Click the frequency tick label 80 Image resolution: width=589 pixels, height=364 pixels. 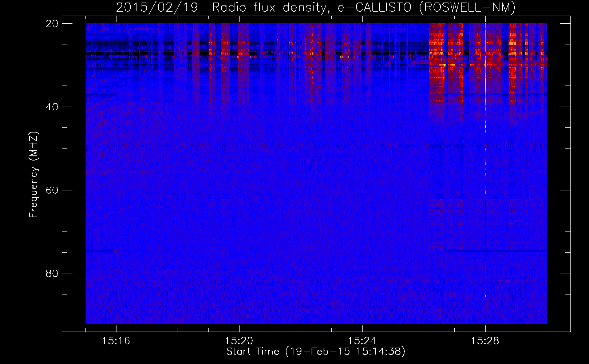[x=52, y=273]
